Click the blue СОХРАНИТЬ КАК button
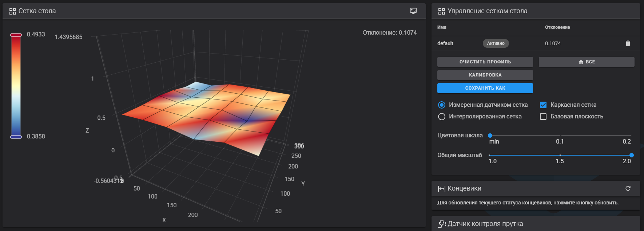Screen dimensions: 644x231 [x=485, y=88]
